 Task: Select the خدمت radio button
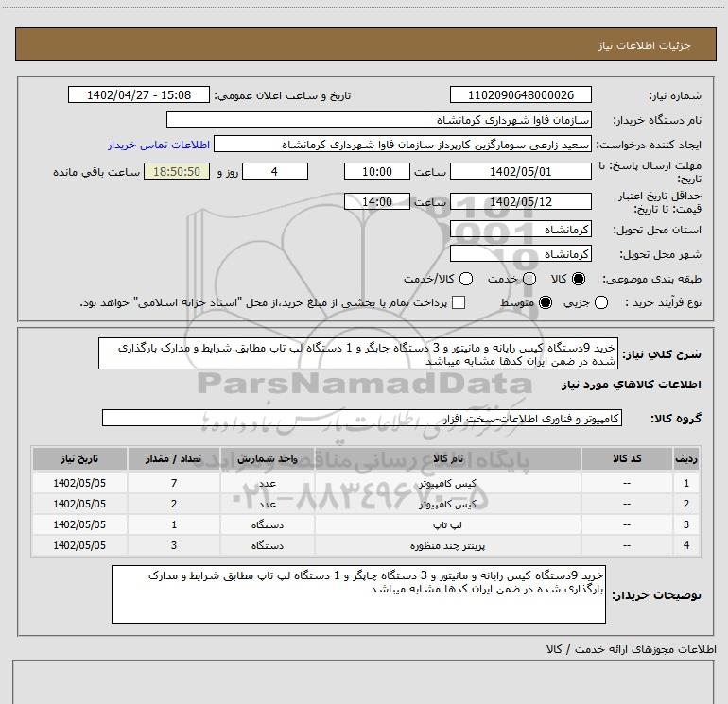(529, 279)
